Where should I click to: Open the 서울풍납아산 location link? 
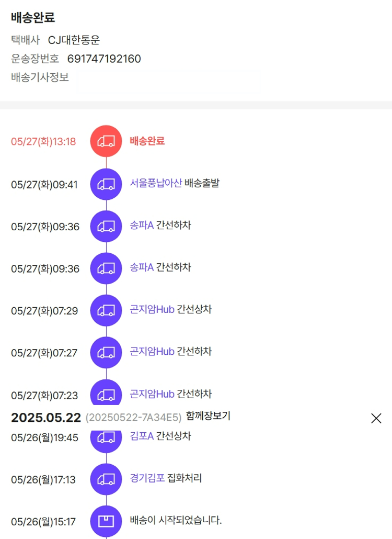point(156,184)
